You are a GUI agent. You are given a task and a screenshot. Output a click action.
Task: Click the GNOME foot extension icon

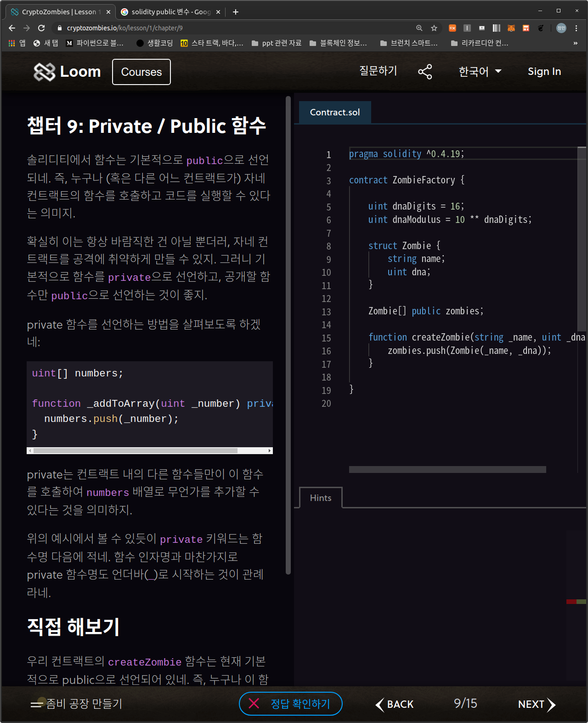click(x=541, y=28)
